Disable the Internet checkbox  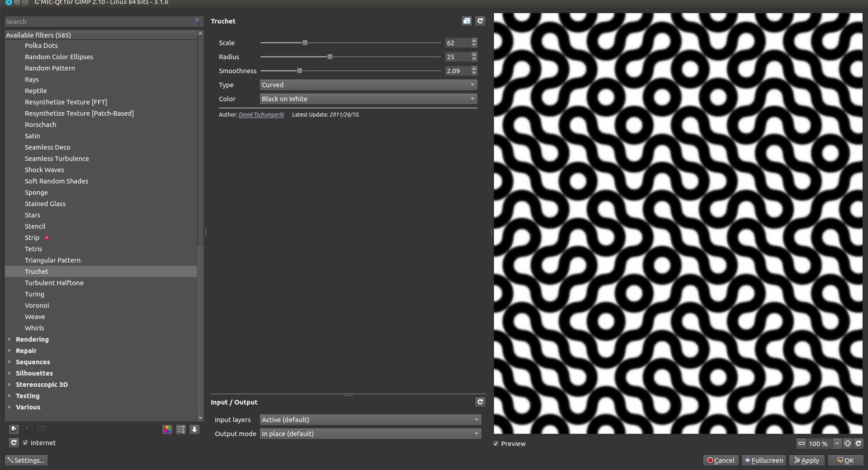(25, 443)
